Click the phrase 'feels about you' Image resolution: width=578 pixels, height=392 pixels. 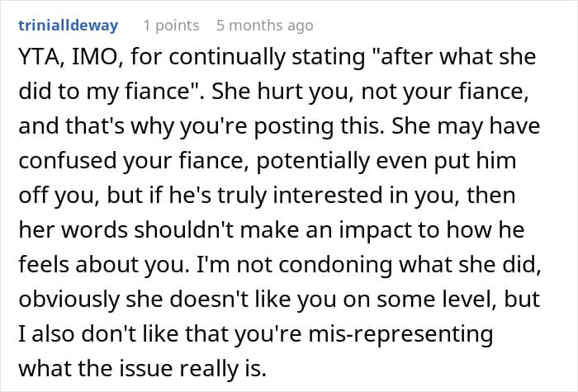(x=102, y=265)
